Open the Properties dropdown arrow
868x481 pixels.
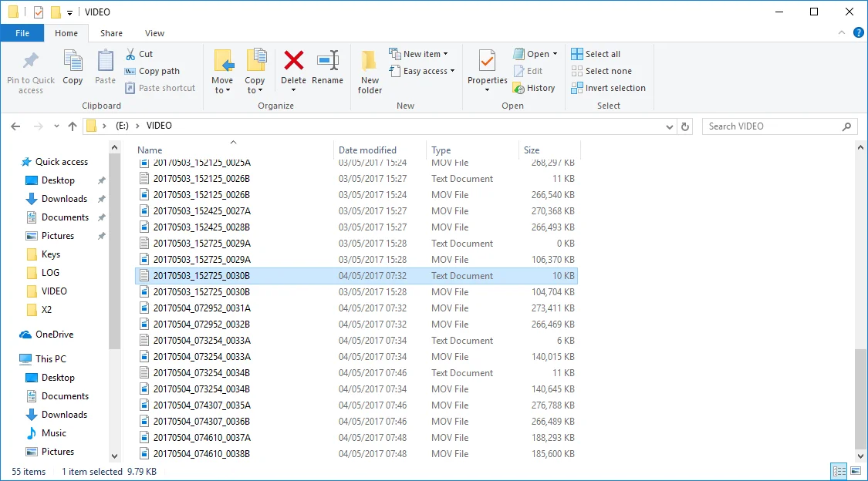click(x=487, y=90)
